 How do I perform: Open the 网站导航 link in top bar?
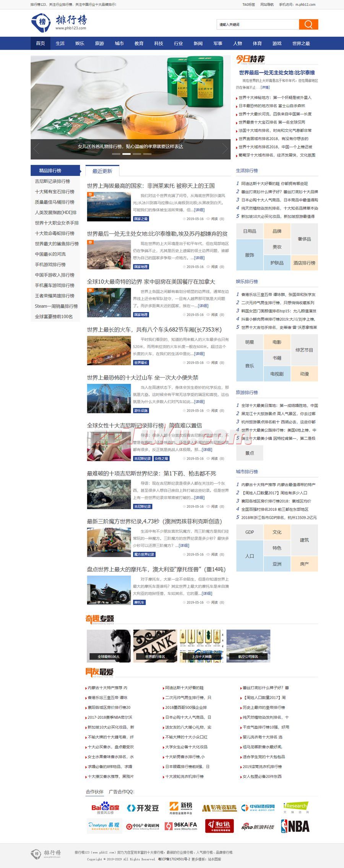click(x=267, y=5)
